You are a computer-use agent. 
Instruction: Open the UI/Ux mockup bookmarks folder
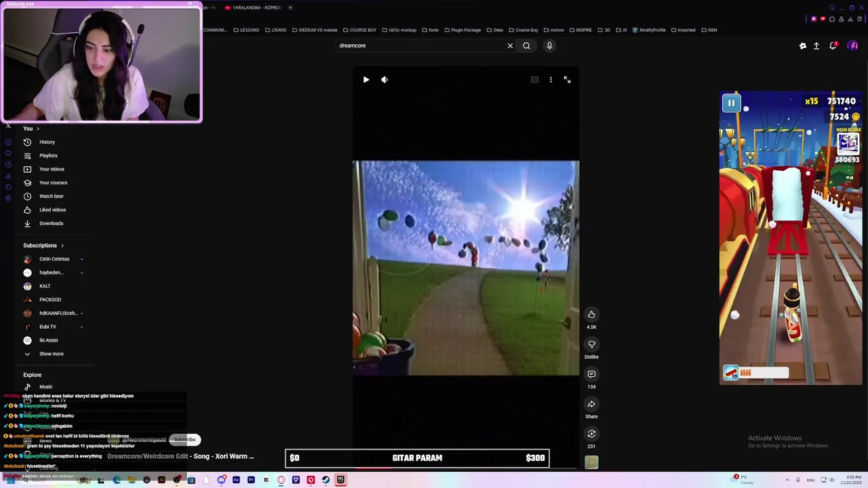pyautogui.click(x=399, y=30)
